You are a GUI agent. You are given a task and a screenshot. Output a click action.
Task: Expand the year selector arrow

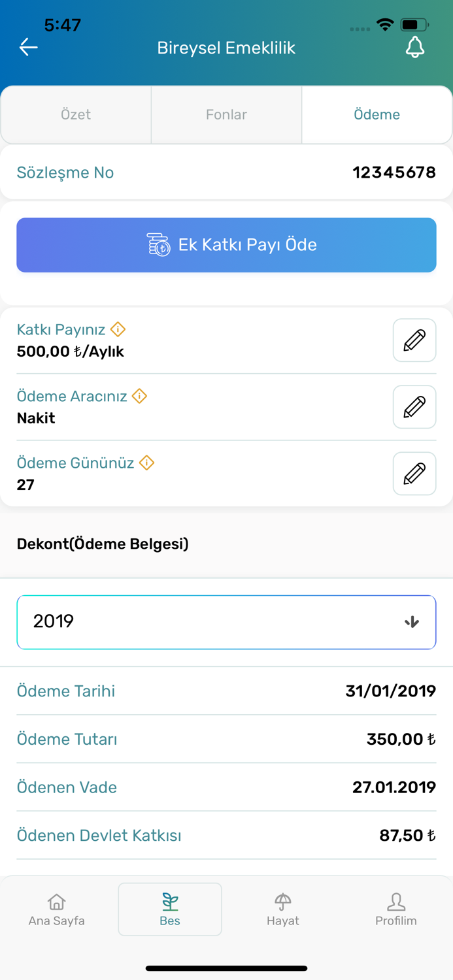[412, 622]
